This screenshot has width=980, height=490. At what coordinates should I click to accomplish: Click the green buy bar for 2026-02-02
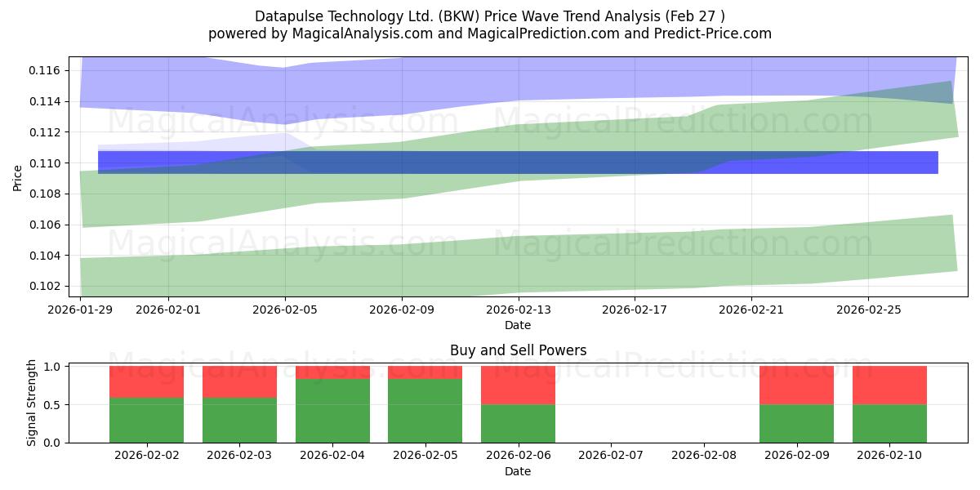click(x=146, y=421)
